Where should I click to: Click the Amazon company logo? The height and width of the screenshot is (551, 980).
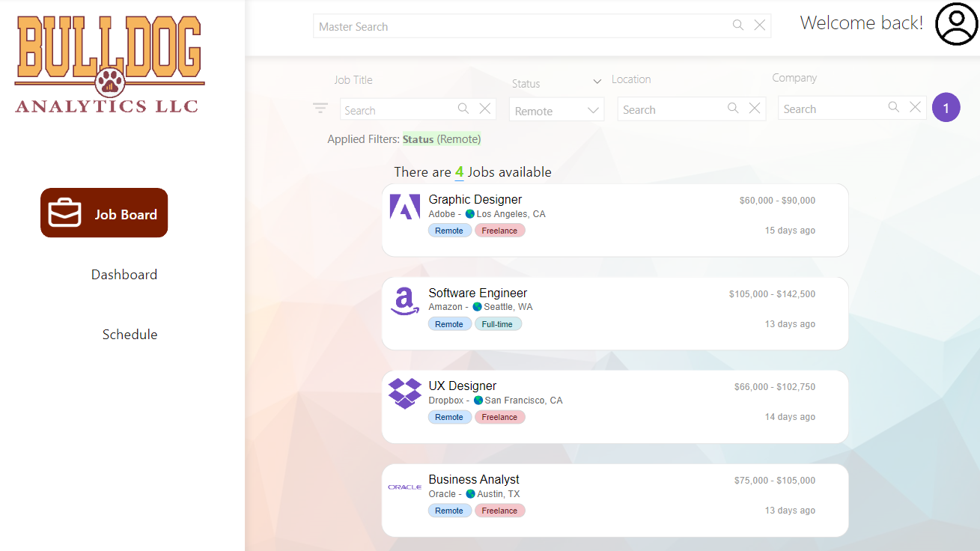405,302
